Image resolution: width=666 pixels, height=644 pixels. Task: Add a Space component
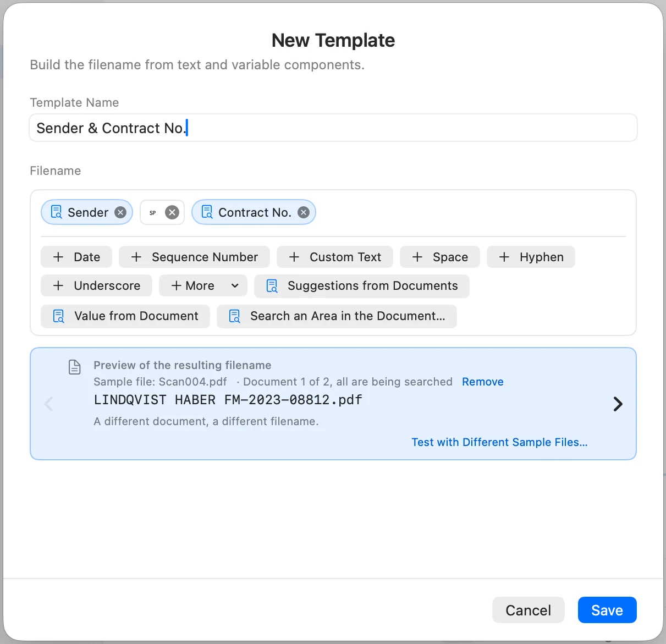[440, 257]
